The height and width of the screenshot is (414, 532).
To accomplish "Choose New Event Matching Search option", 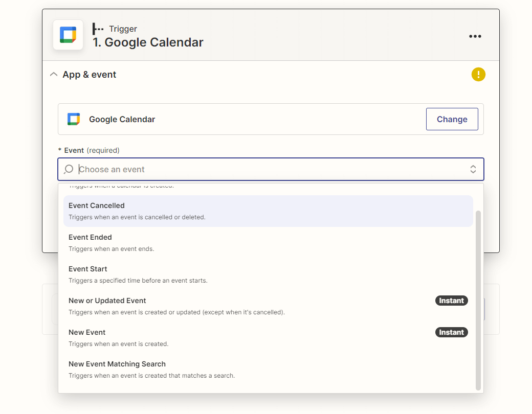I will pyautogui.click(x=268, y=370).
